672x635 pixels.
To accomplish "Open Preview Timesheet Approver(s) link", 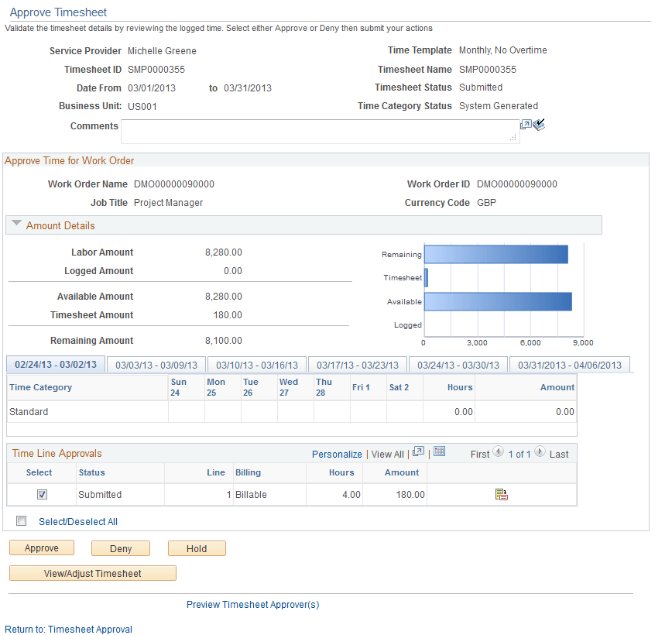I will pyautogui.click(x=252, y=604).
